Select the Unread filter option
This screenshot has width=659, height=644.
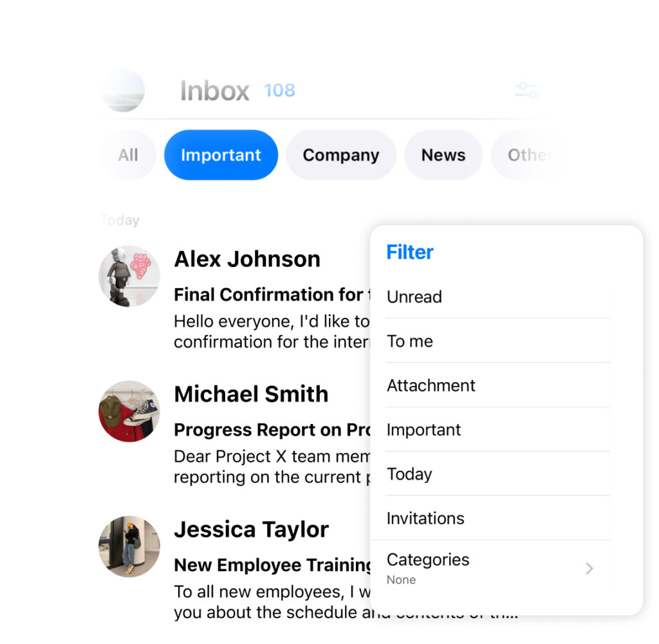pyautogui.click(x=498, y=297)
